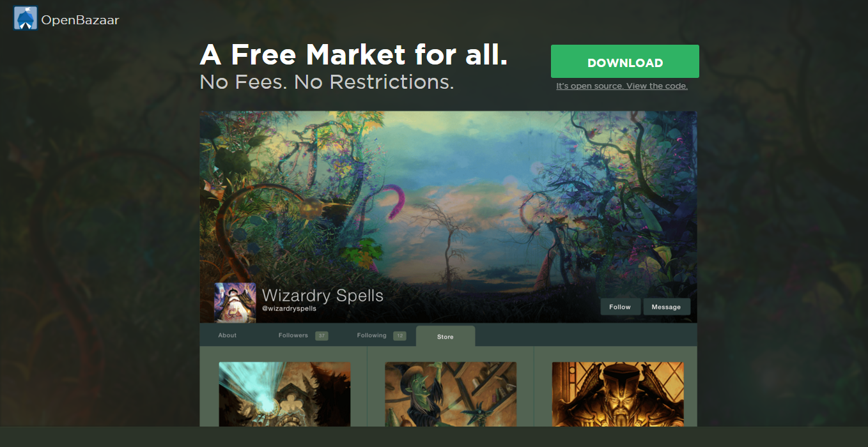The height and width of the screenshot is (447, 868).
Task: Open the 'View the code' link
Action: point(656,86)
